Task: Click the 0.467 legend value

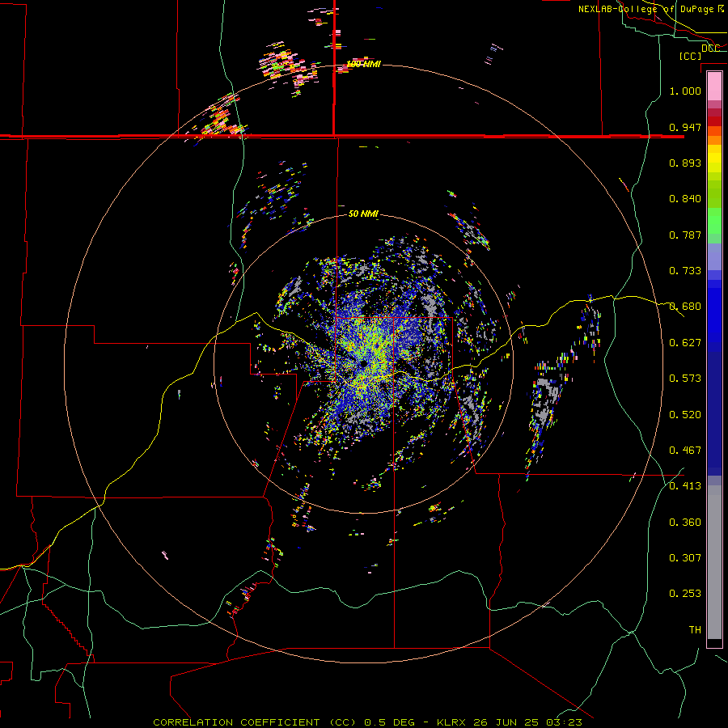Action: tap(685, 451)
